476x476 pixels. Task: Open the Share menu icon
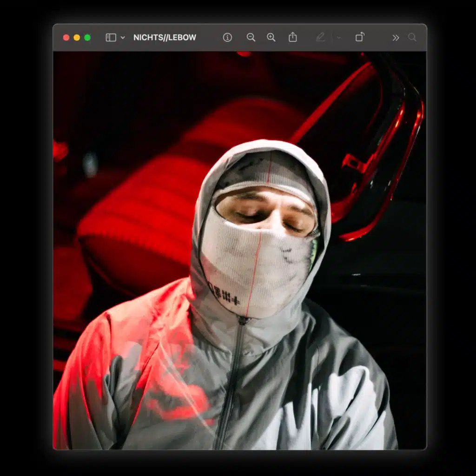coord(292,37)
